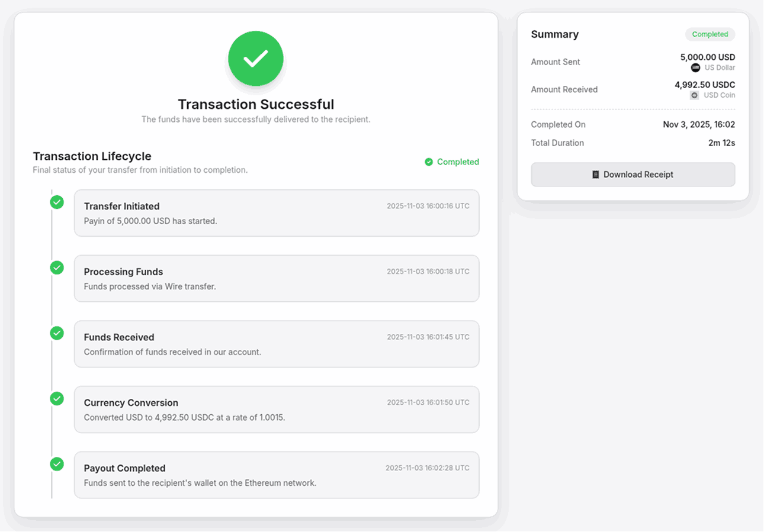The height and width of the screenshot is (532, 764).
Task: Expand the Payout Completed step card
Action: [x=277, y=475]
